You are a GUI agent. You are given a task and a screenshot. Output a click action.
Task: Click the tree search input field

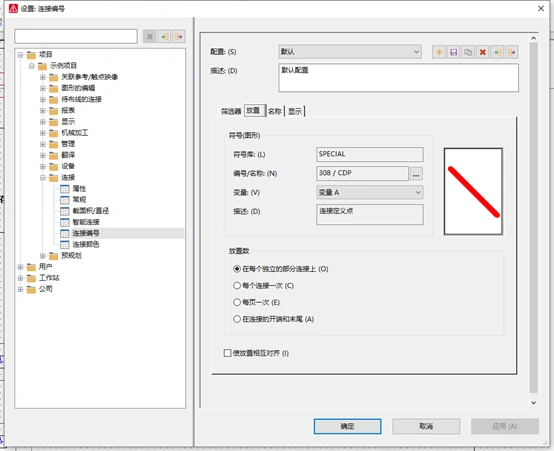76,36
